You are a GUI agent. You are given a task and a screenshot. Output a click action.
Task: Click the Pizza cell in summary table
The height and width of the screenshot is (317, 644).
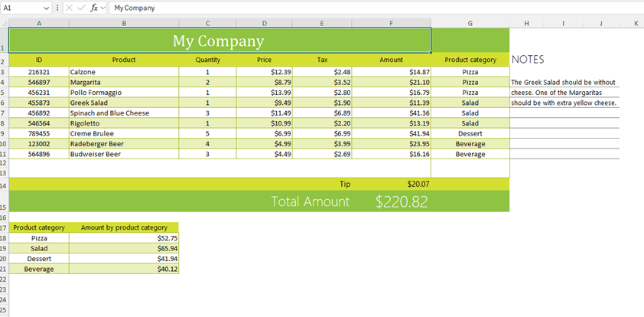39,238
